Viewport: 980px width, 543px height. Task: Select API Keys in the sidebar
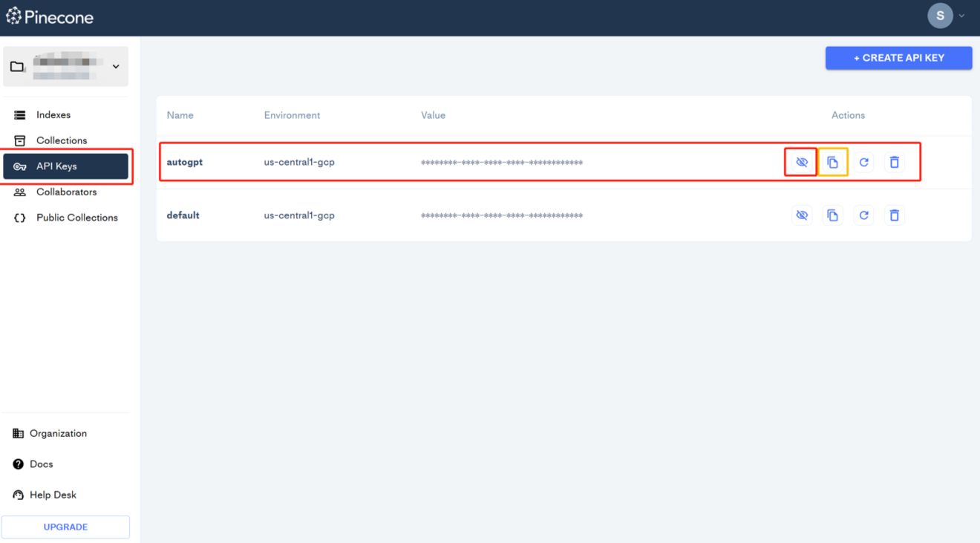(x=66, y=166)
